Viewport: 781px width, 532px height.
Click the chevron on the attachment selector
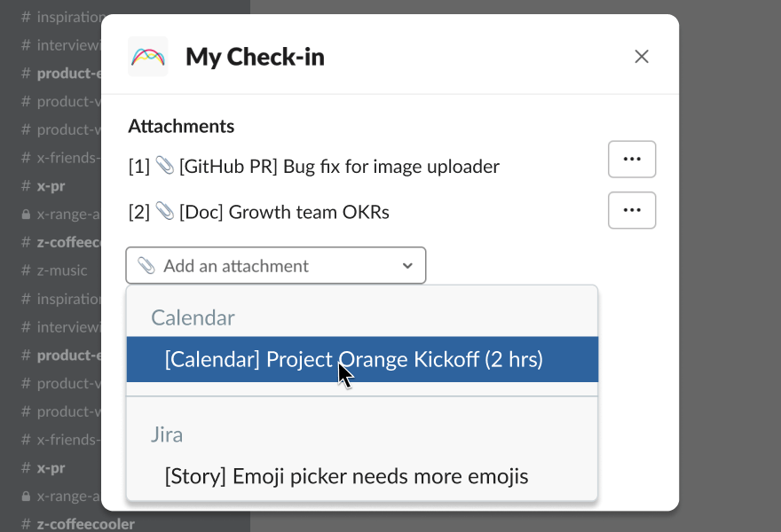click(x=407, y=265)
